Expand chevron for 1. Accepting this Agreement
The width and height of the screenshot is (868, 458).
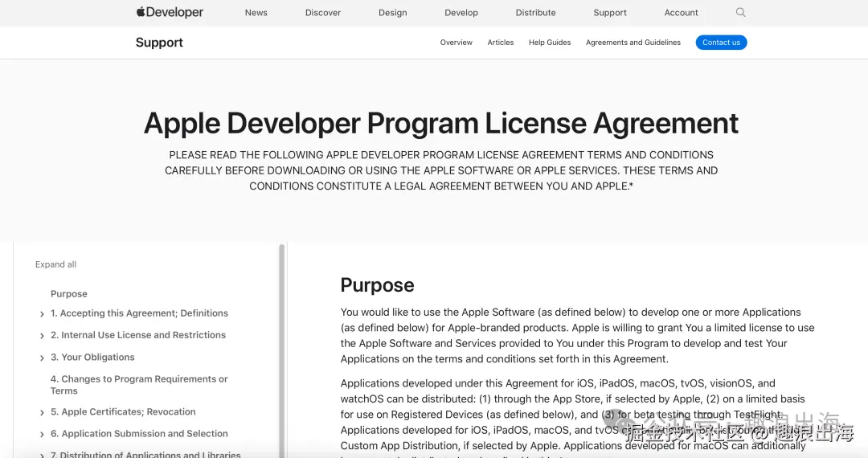tap(42, 314)
